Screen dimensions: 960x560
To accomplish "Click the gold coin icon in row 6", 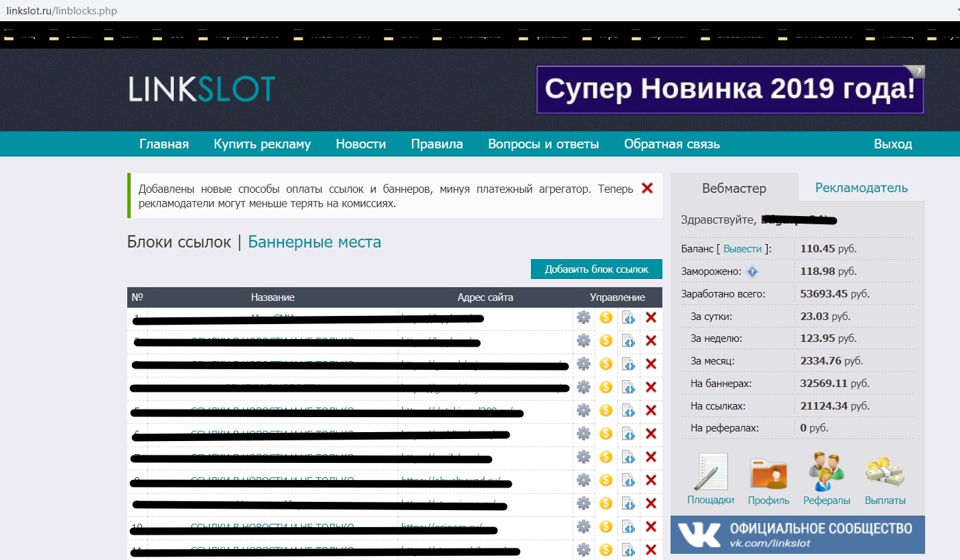I will (x=606, y=434).
